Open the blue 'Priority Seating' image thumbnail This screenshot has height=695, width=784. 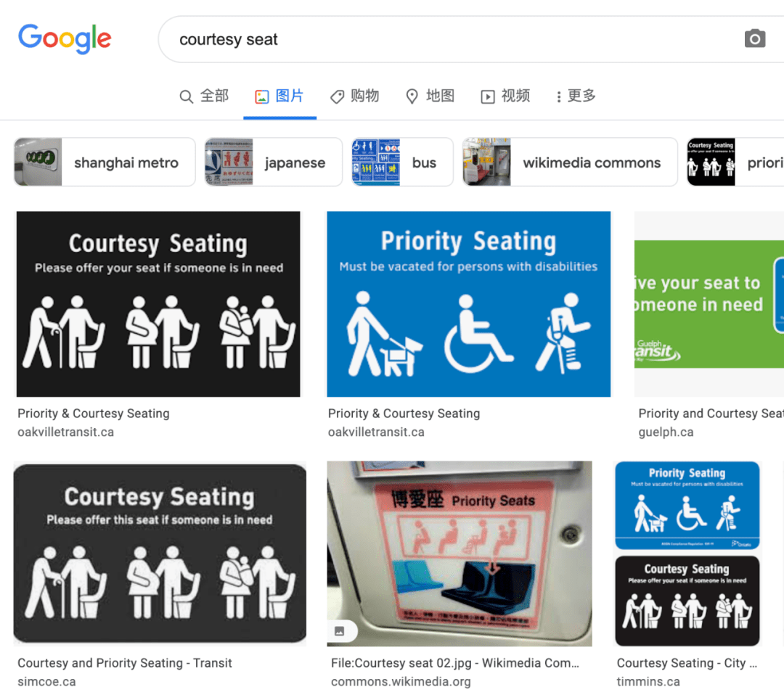(468, 303)
